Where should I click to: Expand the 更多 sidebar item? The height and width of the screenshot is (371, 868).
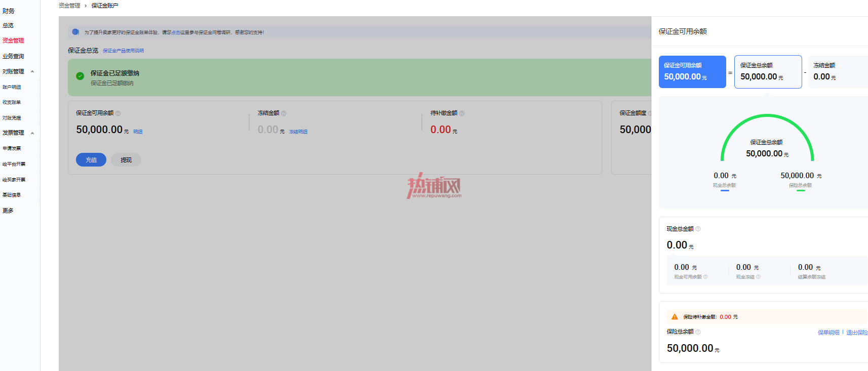click(x=8, y=211)
